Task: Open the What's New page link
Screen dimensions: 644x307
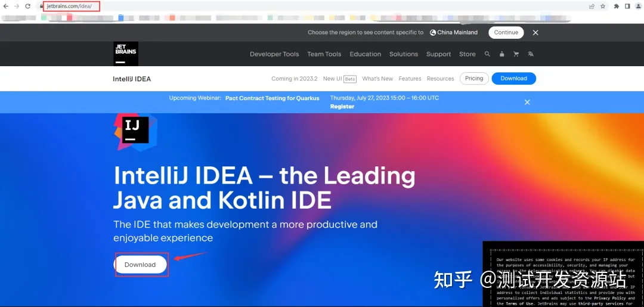Action: pos(377,79)
